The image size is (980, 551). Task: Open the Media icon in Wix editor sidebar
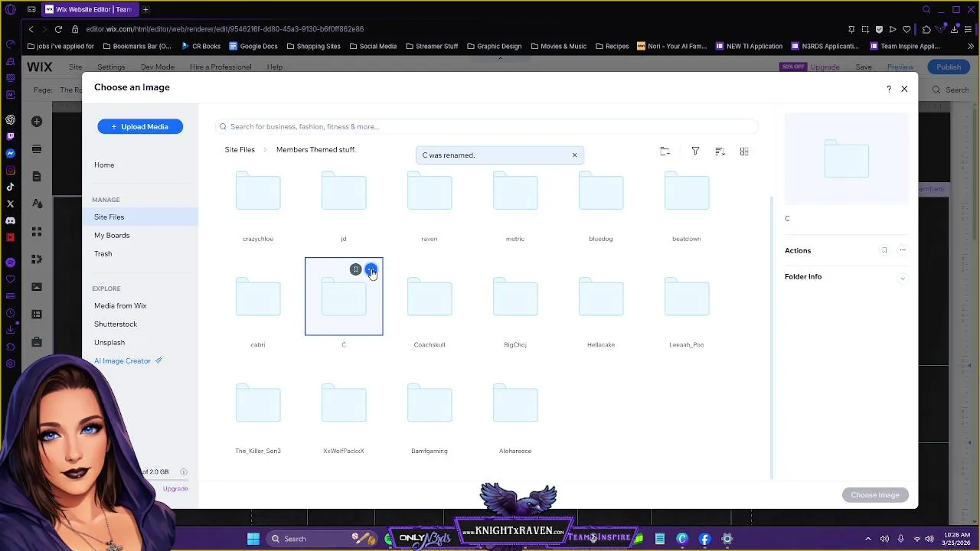(x=37, y=287)
